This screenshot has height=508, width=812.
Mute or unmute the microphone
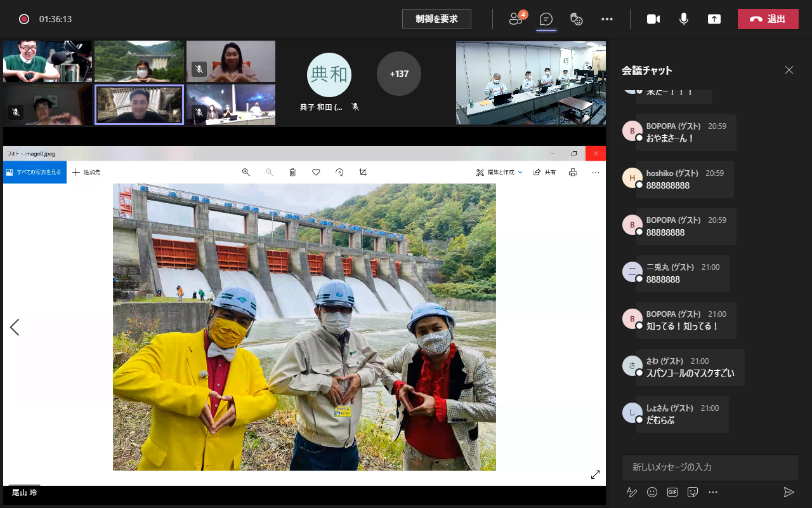click(684, 19)
